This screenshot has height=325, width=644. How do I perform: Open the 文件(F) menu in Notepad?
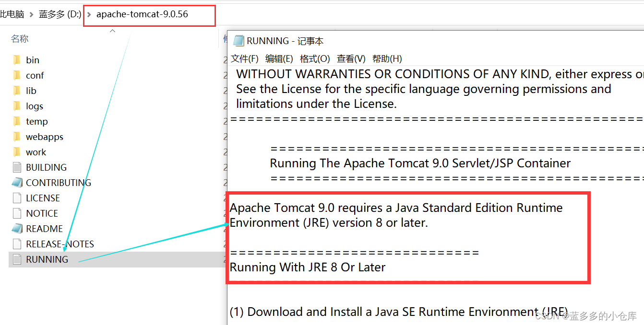click(245, 58)
